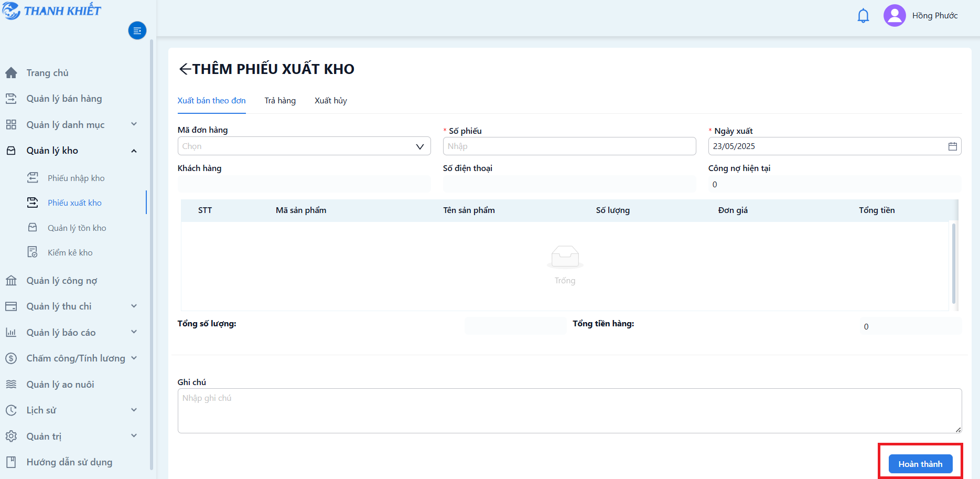The width and height of the screenshot is (980, 479).
Task: Click Hồng Phước user name
Action: tap(935, 16)
